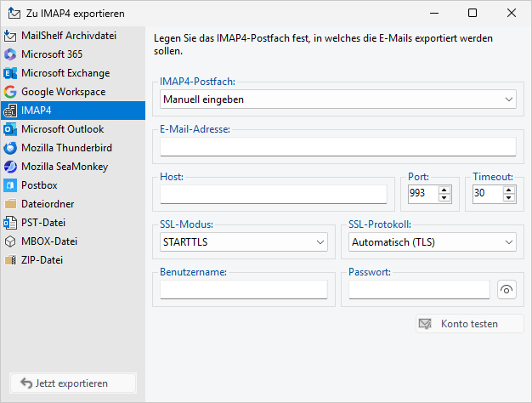The image size is (532, 403).
Task: Increase the Port value with up arrow
Action: 444,190
